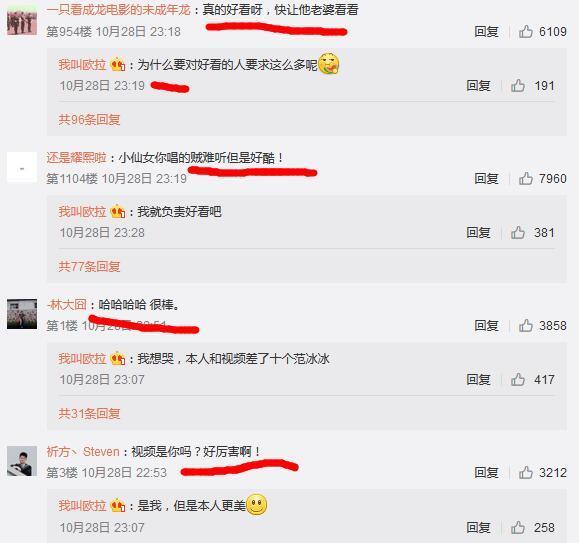
Task: Click 回复 on the 954楼 comment
Action: point(486,32)
